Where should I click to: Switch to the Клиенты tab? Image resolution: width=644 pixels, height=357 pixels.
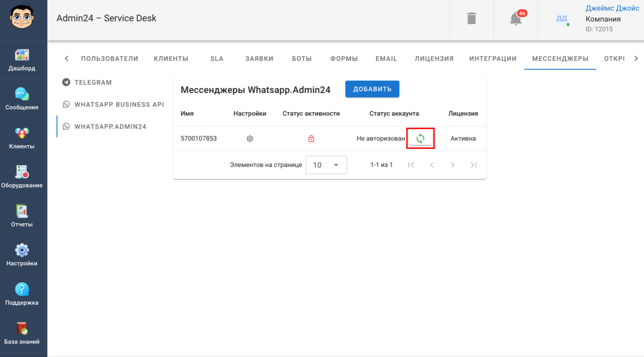pyautogui.click(x=171, y=59)
